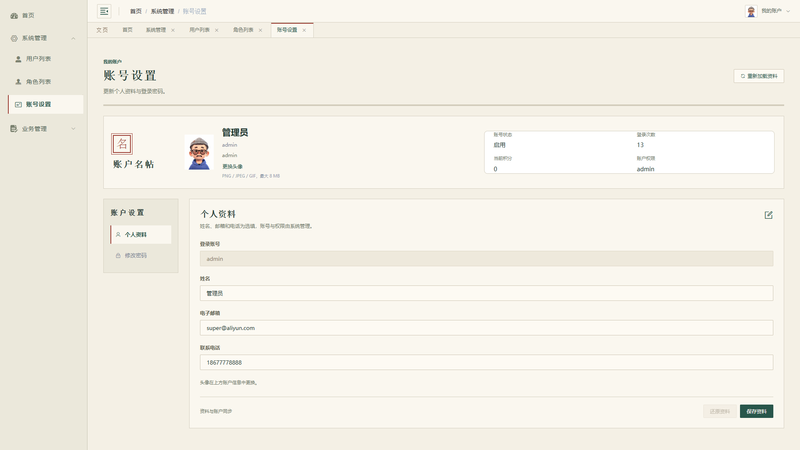
Task: Click the 账号设置 page heading
Action: tap(130, 76)
